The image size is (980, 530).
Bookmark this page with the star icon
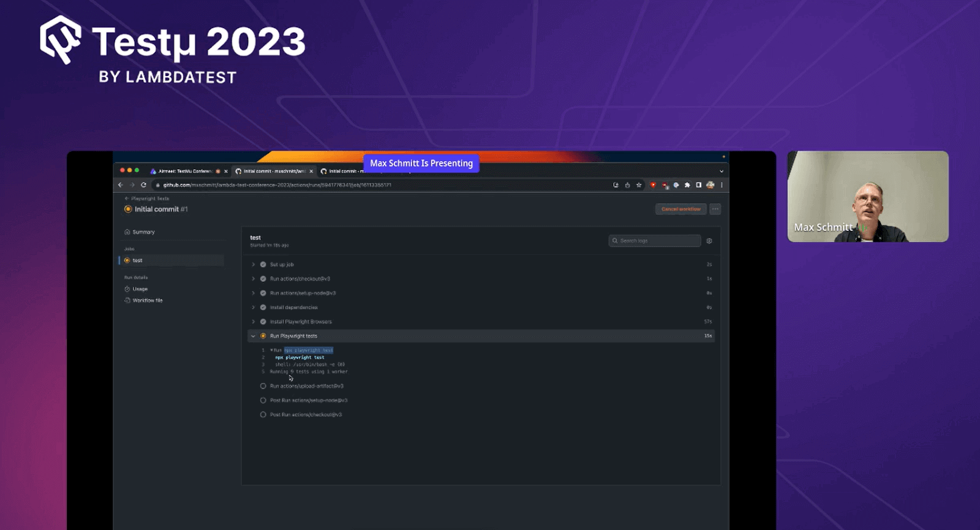coord(639,185)
